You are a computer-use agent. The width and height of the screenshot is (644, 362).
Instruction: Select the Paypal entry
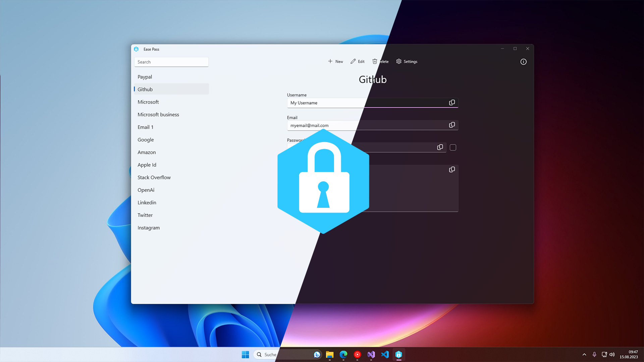click(x=145, y=77)
